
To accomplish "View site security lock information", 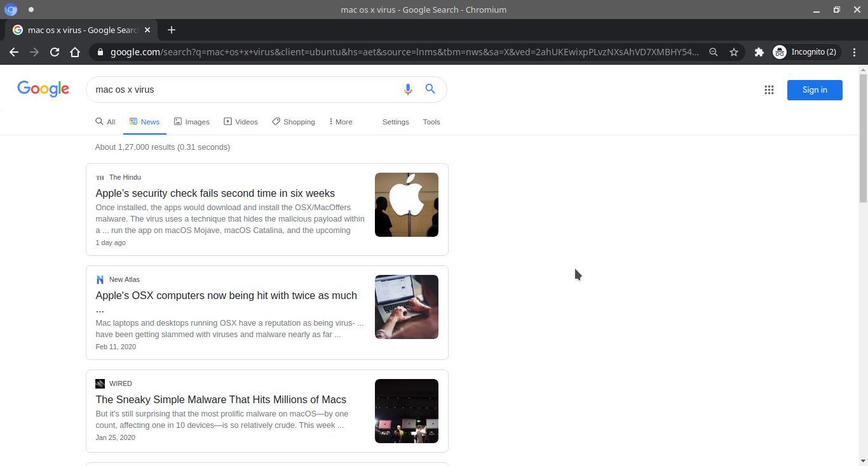I will [100, 52].
